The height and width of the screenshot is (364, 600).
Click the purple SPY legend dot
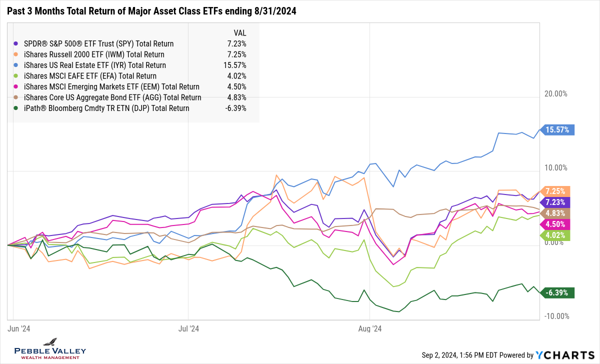pos(17,44)
